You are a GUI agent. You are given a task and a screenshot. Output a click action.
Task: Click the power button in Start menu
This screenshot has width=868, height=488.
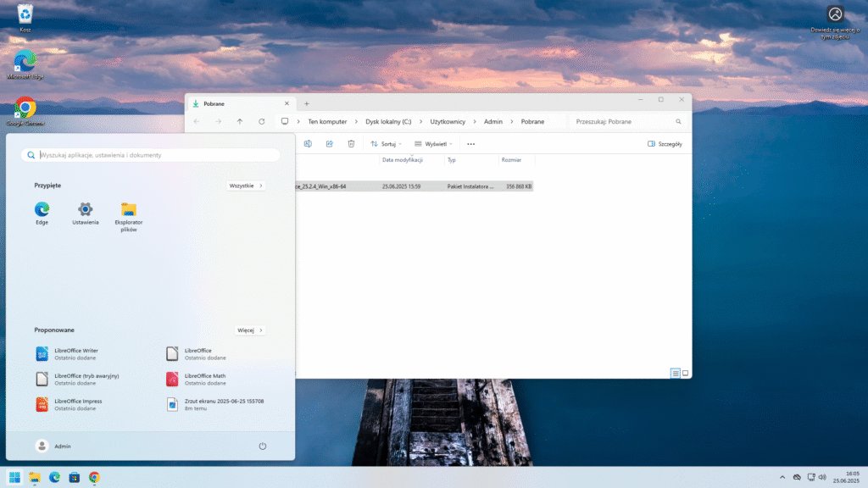pyautogui.click(x=263, y=446)
